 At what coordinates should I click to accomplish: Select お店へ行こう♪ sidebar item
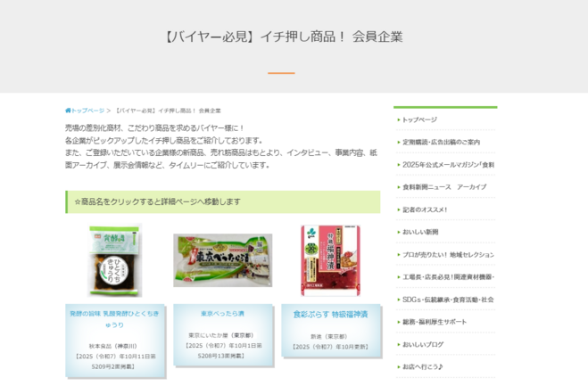423,366
